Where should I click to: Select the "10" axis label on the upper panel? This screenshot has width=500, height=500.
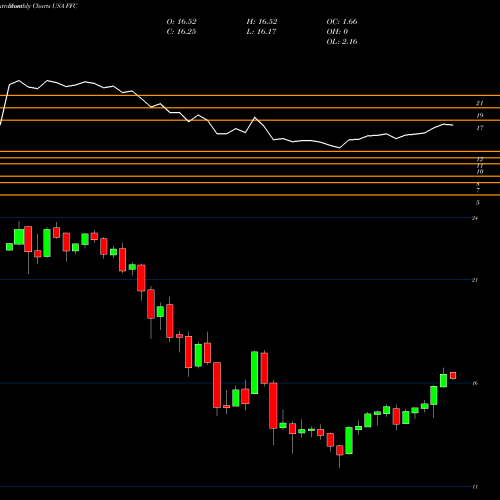pos(480,172)
